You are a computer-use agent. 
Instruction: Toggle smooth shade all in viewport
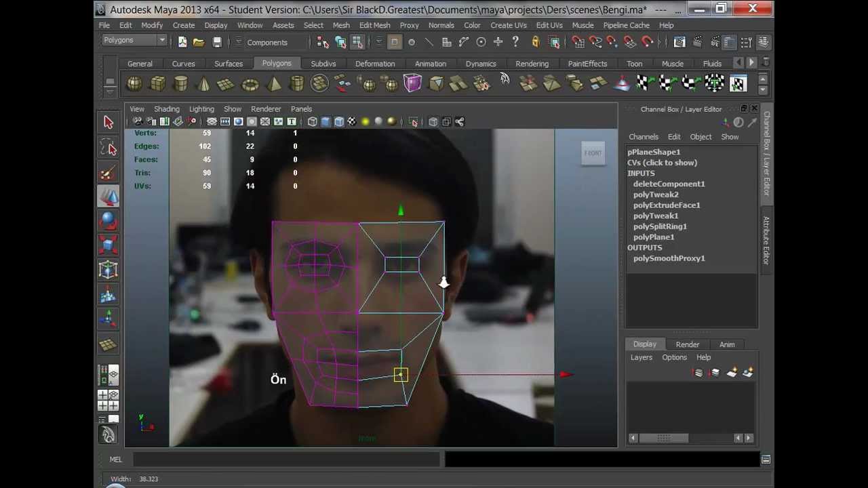point(325,122)
